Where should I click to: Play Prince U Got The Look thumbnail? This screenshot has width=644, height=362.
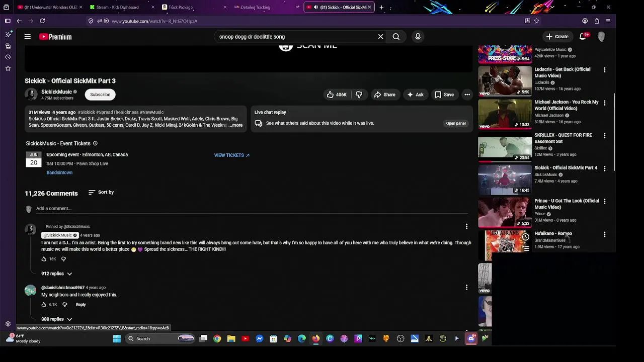pos(505,212)
